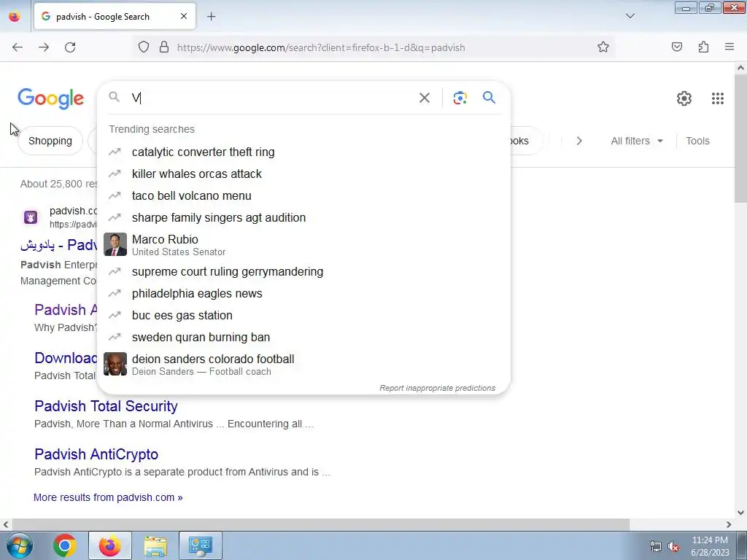Click the network tray icon

pyautogui.click(x=656, y=547)
